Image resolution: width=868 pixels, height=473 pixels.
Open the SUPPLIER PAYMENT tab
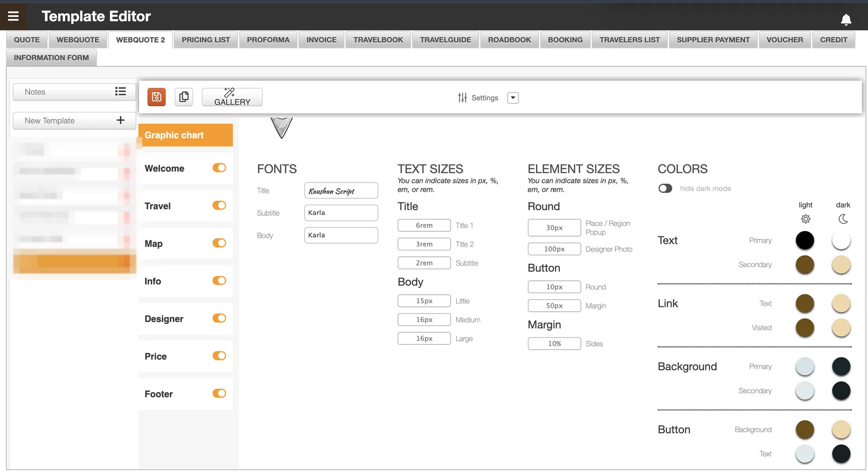pos(713,40)
